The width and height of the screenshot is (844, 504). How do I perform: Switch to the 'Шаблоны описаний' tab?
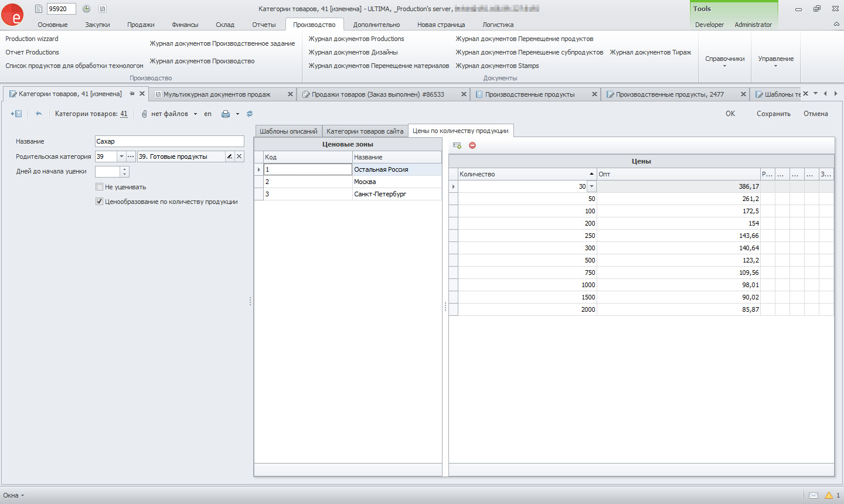pos(288,131)
